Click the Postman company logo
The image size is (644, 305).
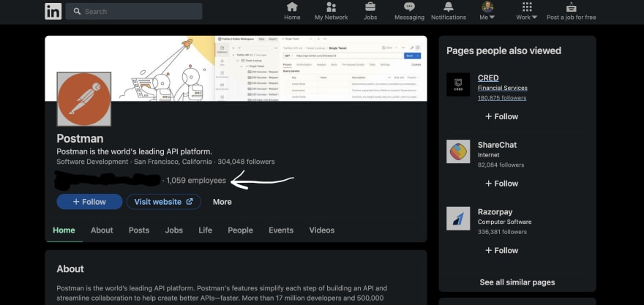(x=83, y=99)
